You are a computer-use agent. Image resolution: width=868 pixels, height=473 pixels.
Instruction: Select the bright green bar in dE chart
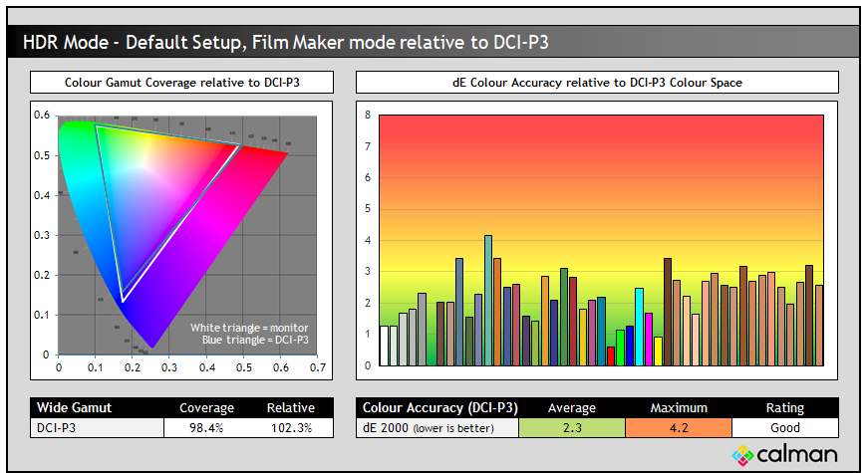point(620,348)
